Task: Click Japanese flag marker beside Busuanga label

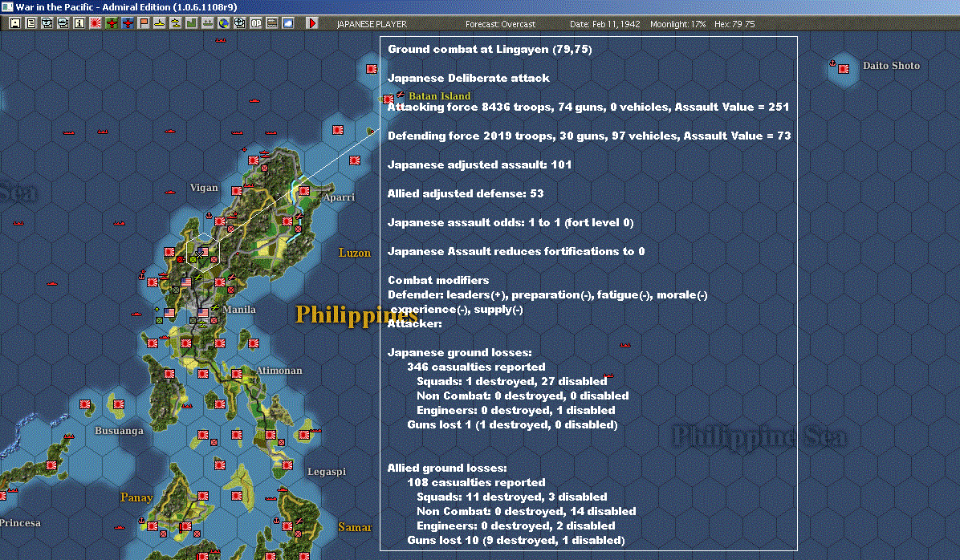Action: coord(119,404)
